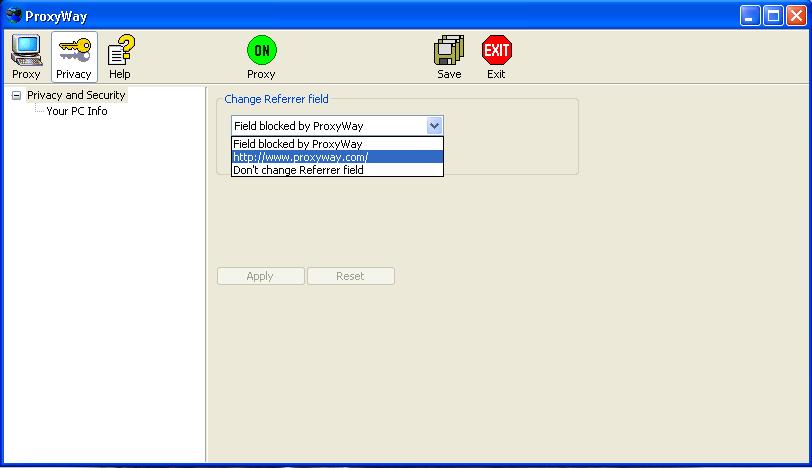Select Your PC Info tree item

click(x=77, y=111)
